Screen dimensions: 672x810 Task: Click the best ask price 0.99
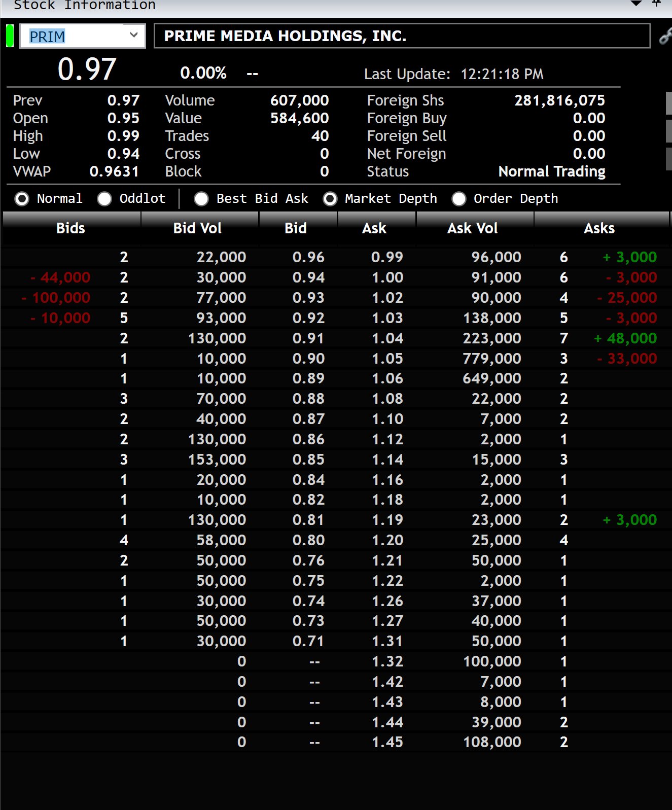tap(387, 257)
